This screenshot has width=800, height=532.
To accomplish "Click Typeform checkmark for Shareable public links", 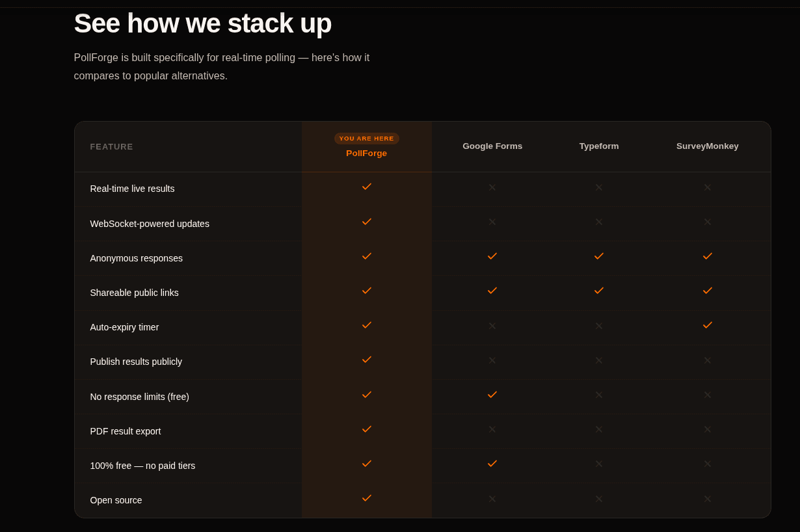I will tap(599, 290).
